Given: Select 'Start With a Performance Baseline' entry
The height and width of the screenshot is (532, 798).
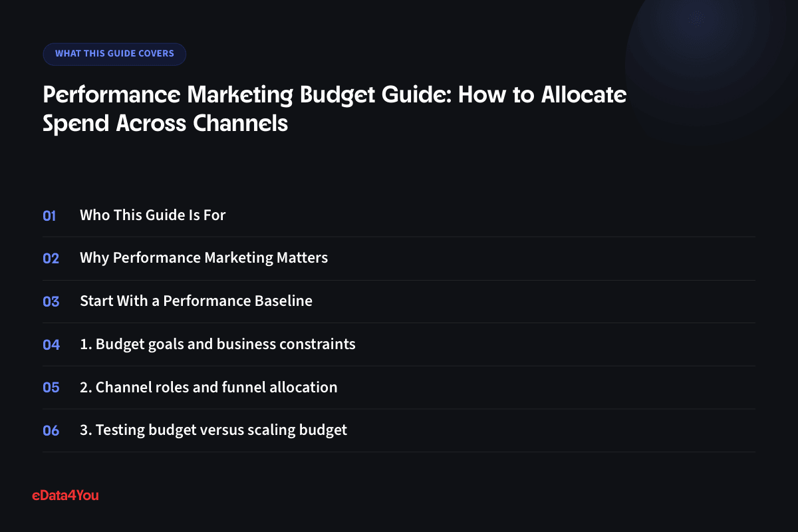Looking at the screenshot, I should point(196,301).
